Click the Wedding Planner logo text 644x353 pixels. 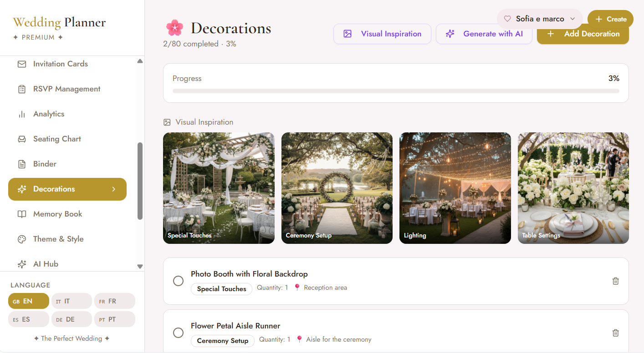[x=59, y=22]
